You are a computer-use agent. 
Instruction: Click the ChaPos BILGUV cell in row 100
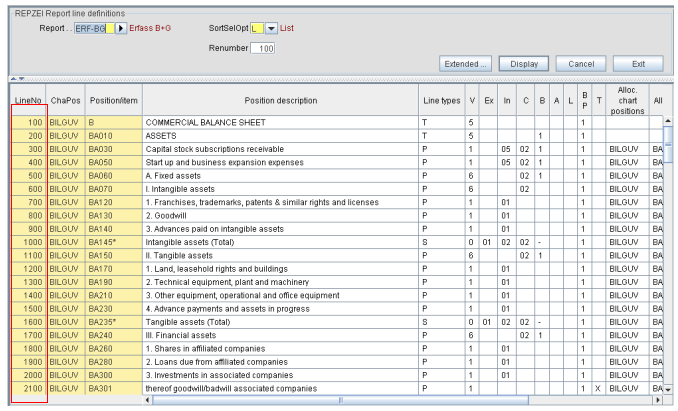click(x=65, y=123)
